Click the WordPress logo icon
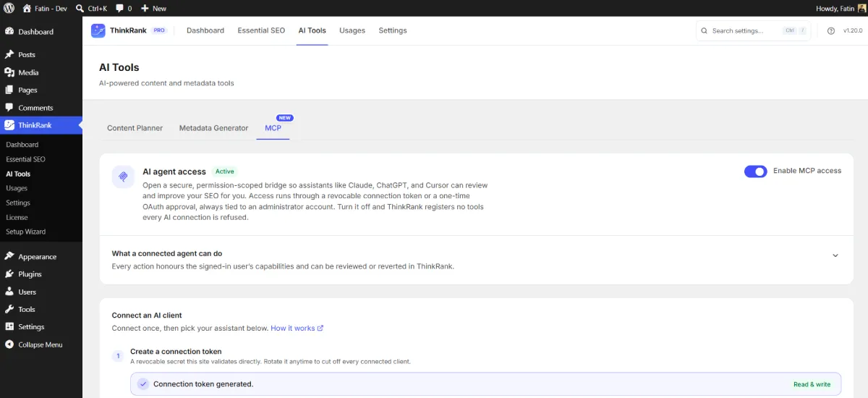868x398 pixels. pyautogui.click(x=9, y=8)
